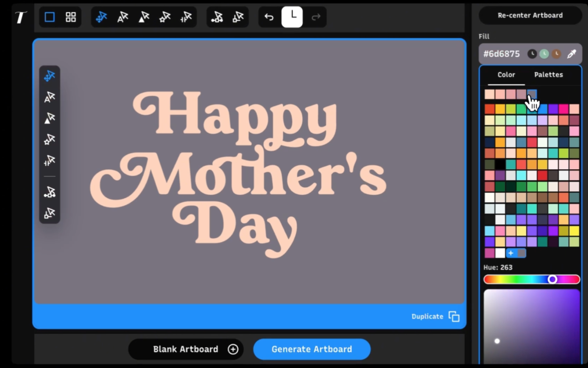The width and height of the screenshot is (588, 368).
Task: Select path node tool in floating toolbar
Action: pos(49,192)
